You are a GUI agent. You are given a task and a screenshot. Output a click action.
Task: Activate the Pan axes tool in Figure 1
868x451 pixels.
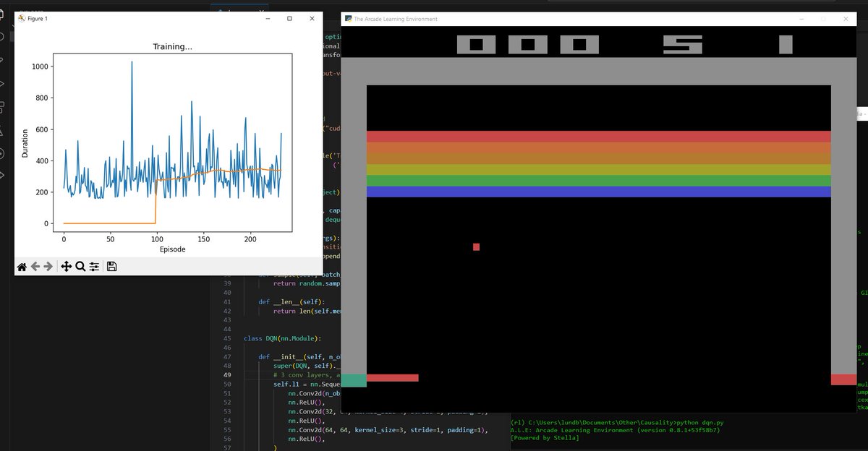(x=66, y=267)
